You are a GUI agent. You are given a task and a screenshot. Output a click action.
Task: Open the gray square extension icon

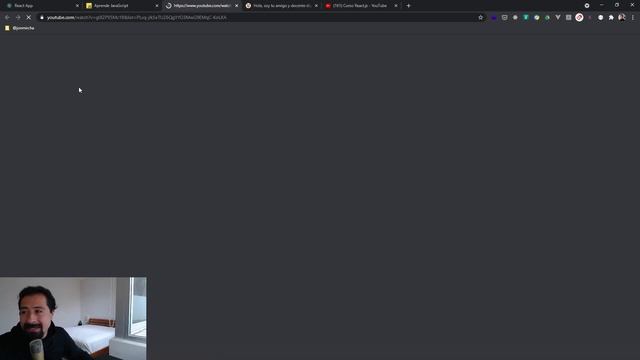coord(504,18)
